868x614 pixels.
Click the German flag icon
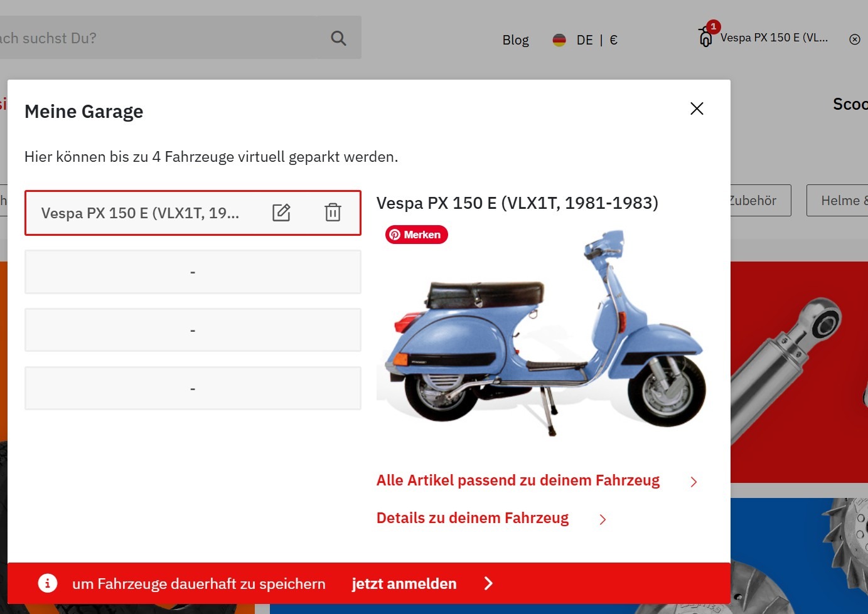click(x=559, y=40)
